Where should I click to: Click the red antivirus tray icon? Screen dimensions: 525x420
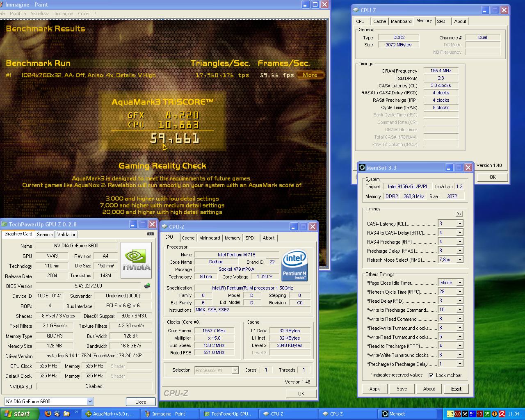pyautogui.click(x=502, y=414)
